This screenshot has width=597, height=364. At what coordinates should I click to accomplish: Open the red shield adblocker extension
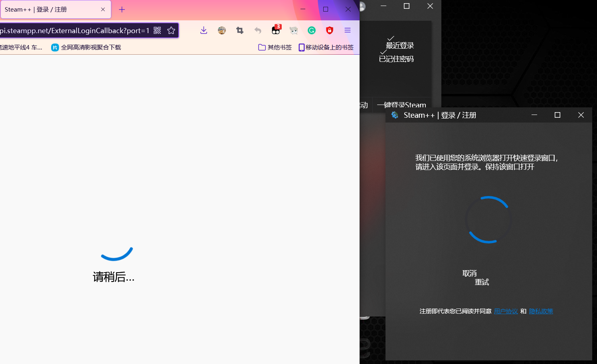[329, 30]
